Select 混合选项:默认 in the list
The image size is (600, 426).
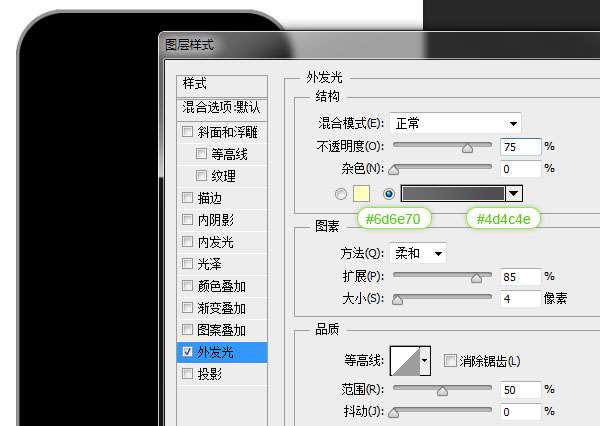(221, 107)
